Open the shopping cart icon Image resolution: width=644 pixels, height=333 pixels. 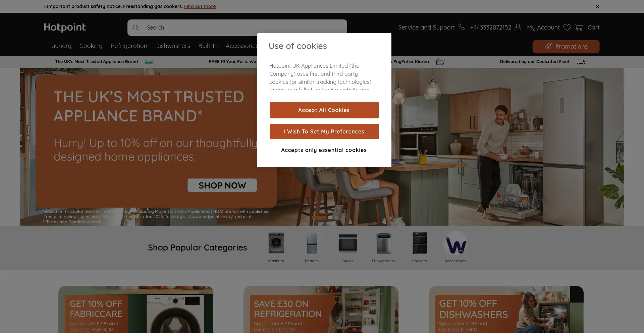click(x=579, y=27)
